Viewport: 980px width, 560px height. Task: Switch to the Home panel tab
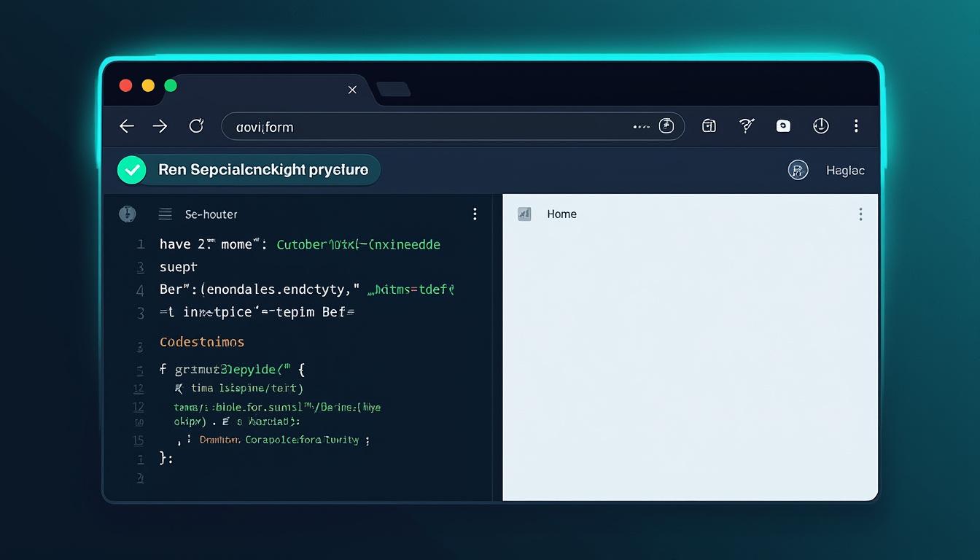point(561,214)
